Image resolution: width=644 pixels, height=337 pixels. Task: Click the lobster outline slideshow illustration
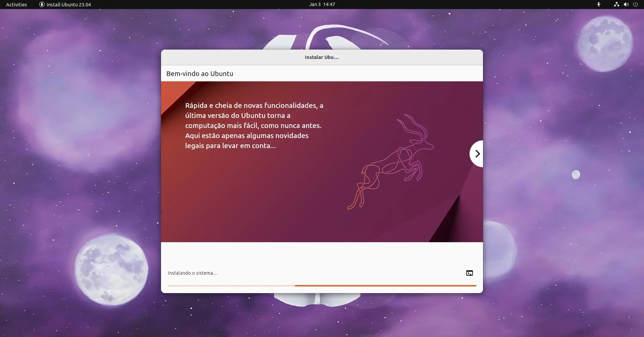(x=390, y=162)
